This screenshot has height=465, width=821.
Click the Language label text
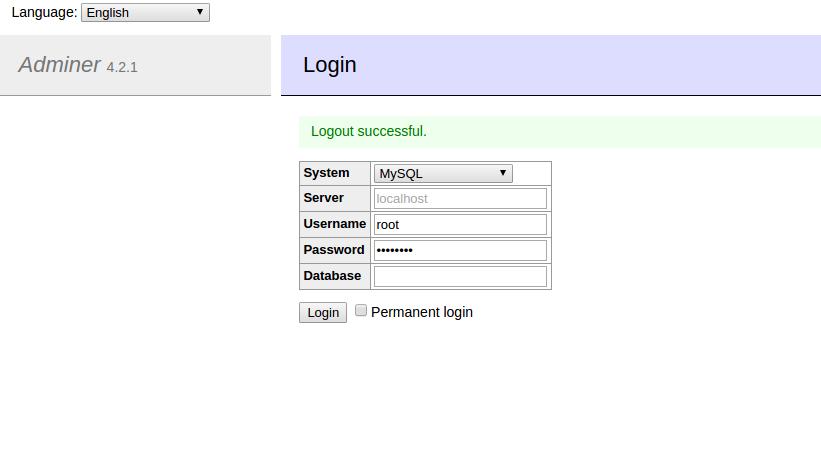pyautogui.click(x=44, y=13)
